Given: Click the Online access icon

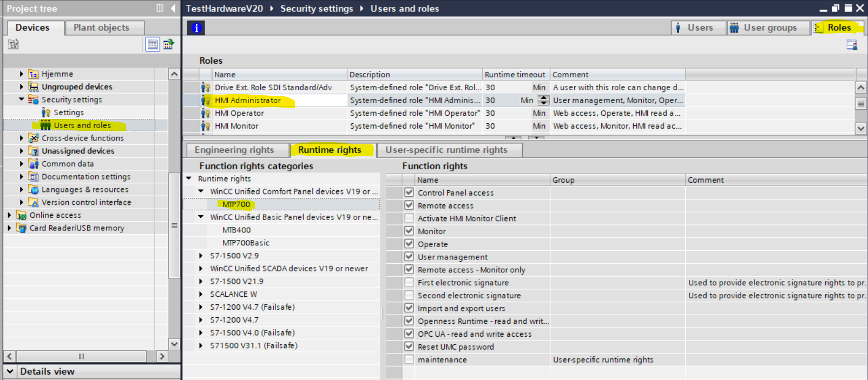Looking at the screenshot, I should pyautogui.click(x=22, y=215).
